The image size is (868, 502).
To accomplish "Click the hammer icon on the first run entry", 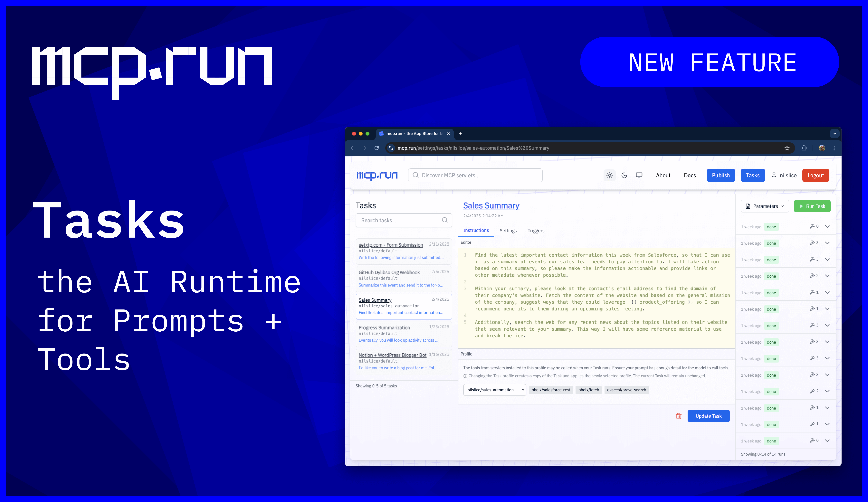I will pyautogui.click(x=812, y=227).
